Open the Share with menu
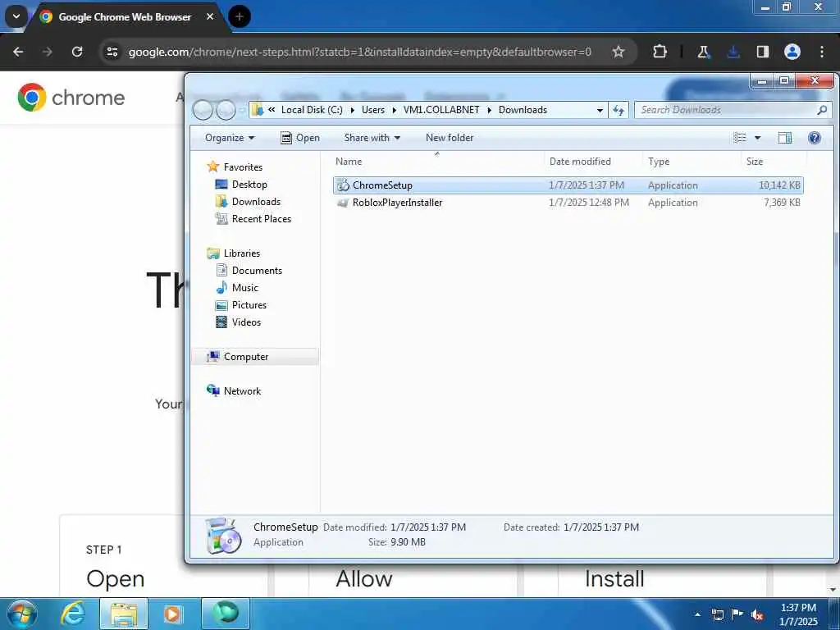The height and width of the screenshot is (630, 840). pos(372,138)
